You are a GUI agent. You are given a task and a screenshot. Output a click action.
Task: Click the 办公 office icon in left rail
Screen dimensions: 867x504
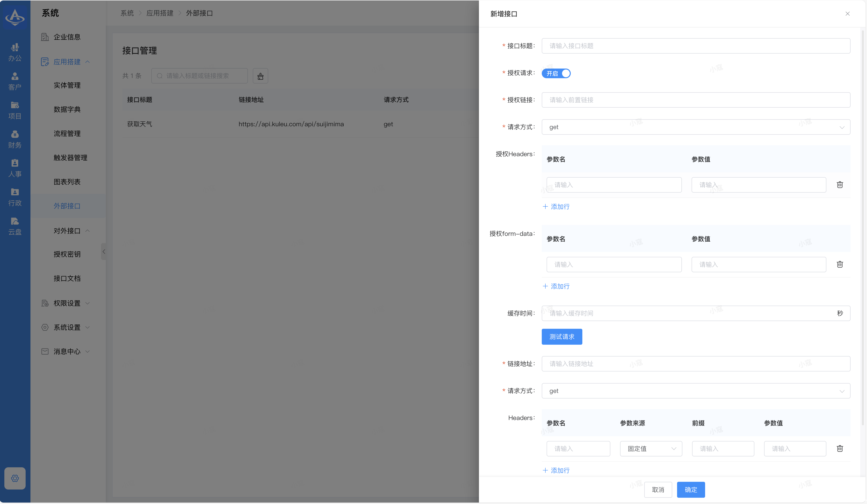coord(15,52)
